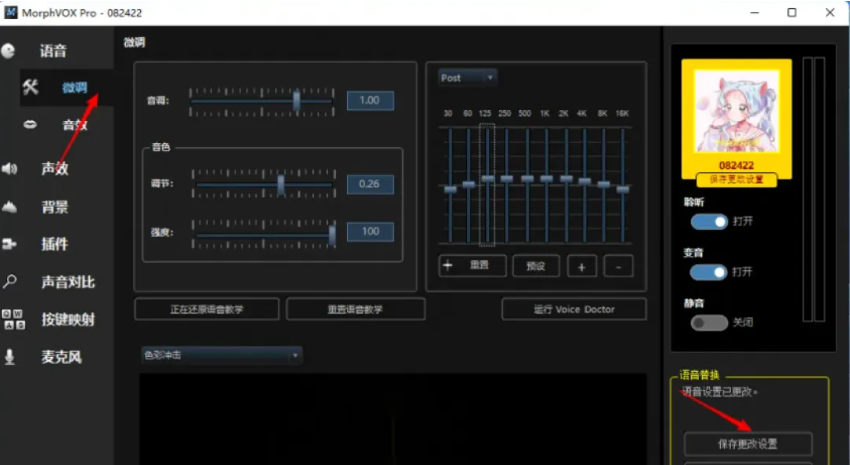Click the 按键映射 keyboard keys icon
The width and height of the screenshot is (850, 465).
coord(14,319)
